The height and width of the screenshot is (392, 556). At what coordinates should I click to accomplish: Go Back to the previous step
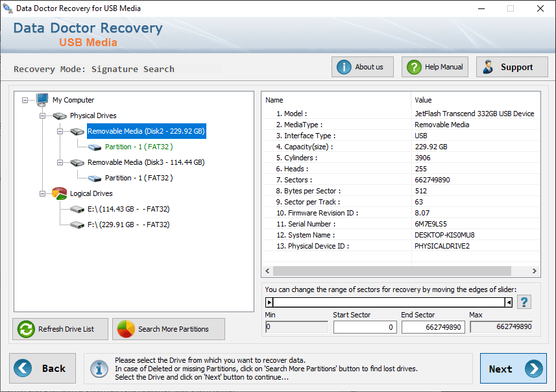click(43, 368)
